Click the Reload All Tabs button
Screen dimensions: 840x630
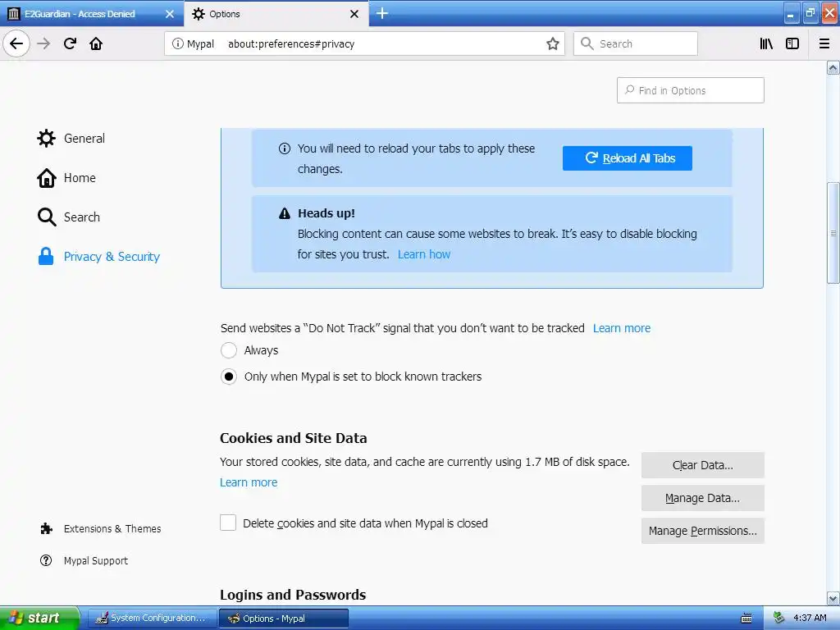click(x=628, y=158)
